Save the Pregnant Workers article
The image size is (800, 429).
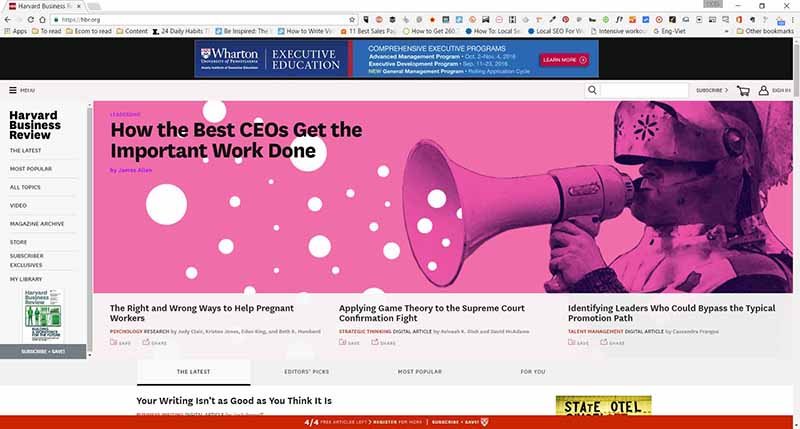coord(120,343)
